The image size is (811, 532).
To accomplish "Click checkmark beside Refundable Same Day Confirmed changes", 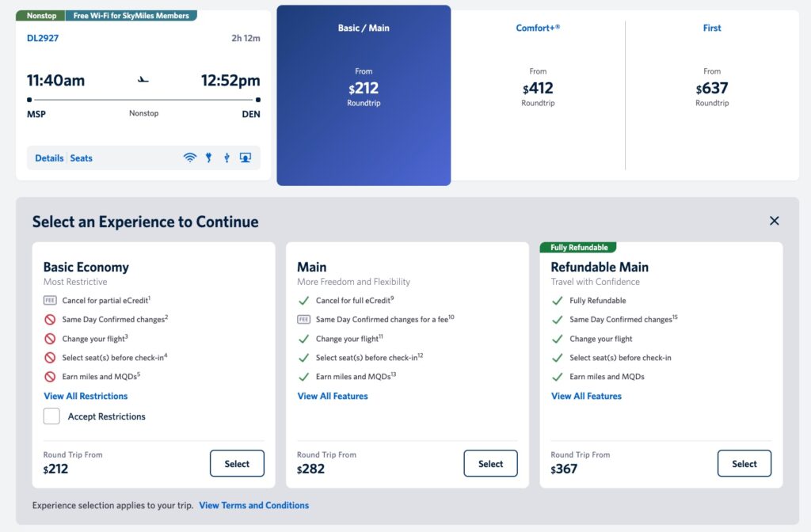I will [557, 320].
